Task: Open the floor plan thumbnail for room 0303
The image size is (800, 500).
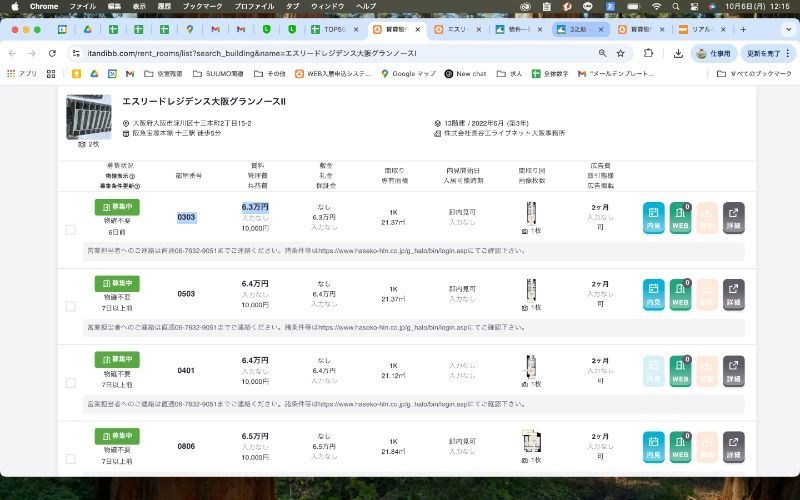Action: tap(531, 213)
